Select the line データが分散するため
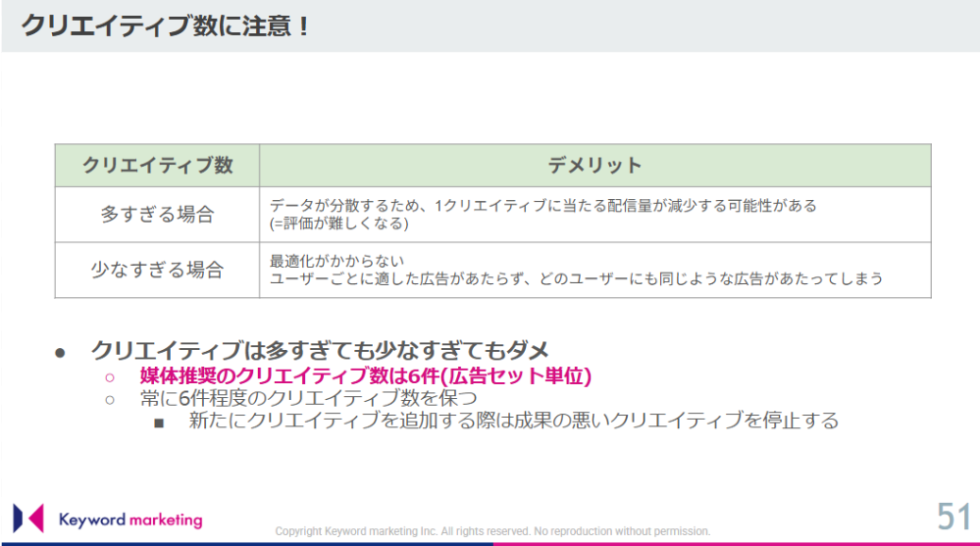This screenshot has width=980, height=546. coord(543,206)
